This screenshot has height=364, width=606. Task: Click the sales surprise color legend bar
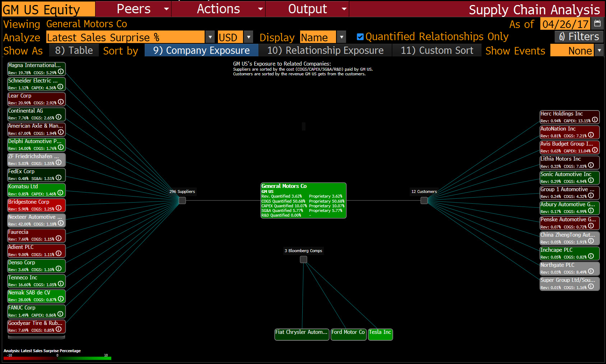(57, 358)
